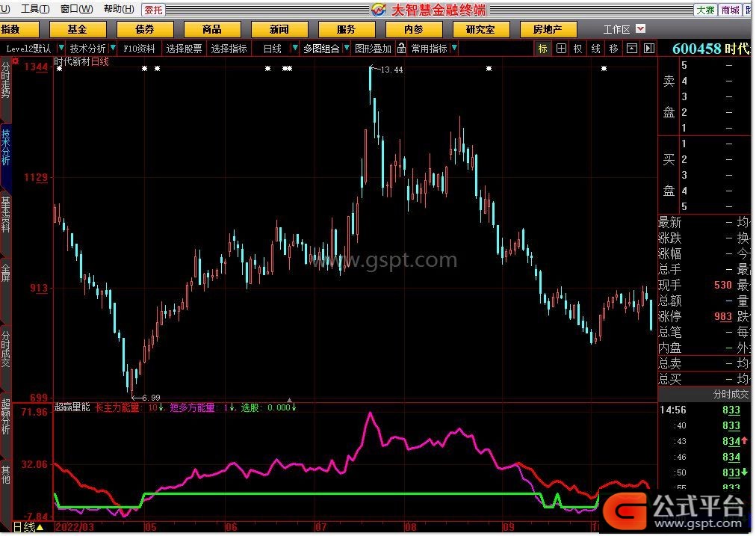Click the small triangle marker above indicator pane
This screenshot has width=756, height=536.
point(290,400)
